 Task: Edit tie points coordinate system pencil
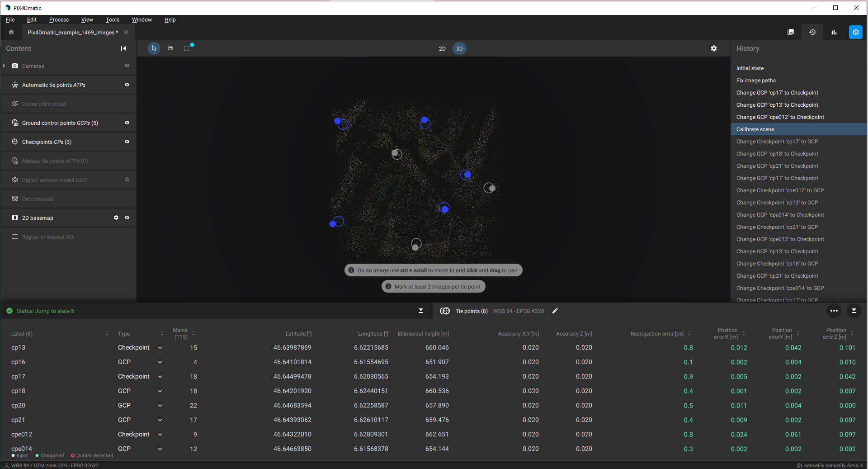pos(555,311)
